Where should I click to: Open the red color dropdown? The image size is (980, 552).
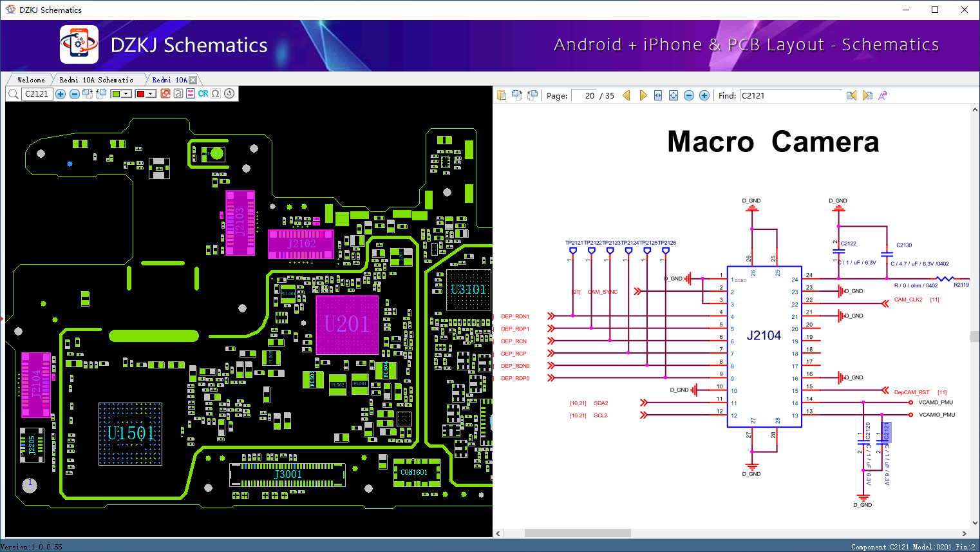pos(151,94)
